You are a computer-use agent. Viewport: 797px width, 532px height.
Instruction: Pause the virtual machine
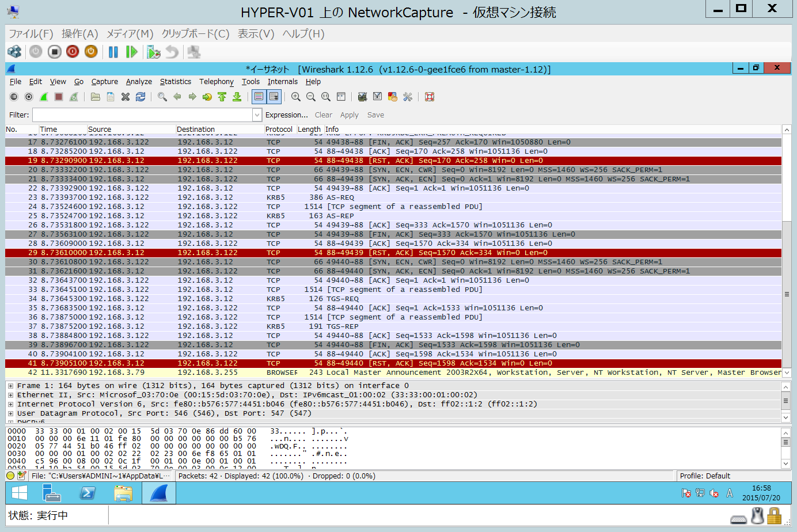[x=113, y=52]
